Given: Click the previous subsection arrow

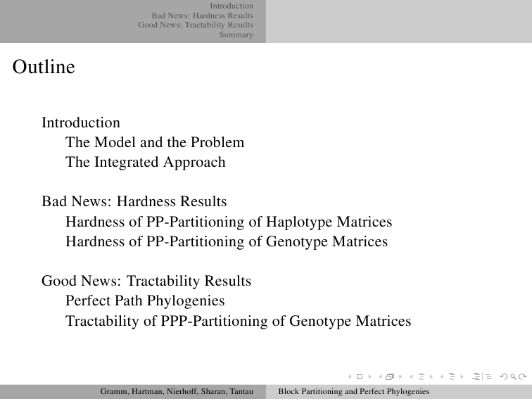Looking at the screenshot, I should pos(411,376).
